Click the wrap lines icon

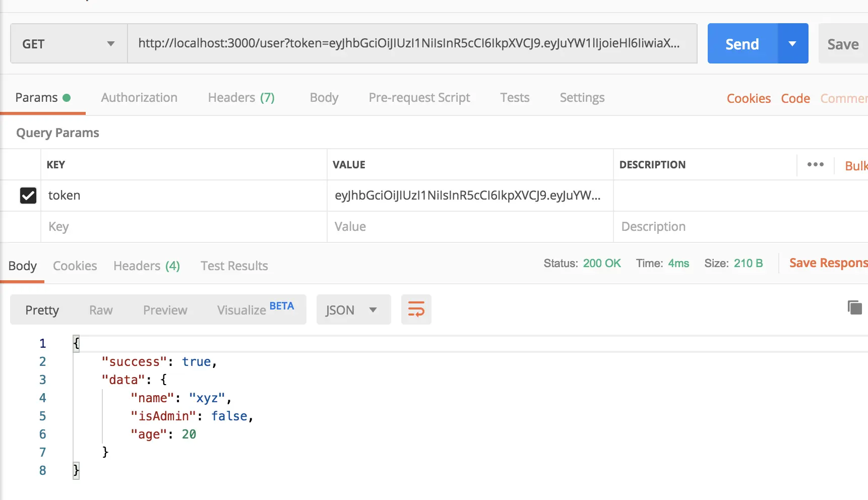(416, 309)
